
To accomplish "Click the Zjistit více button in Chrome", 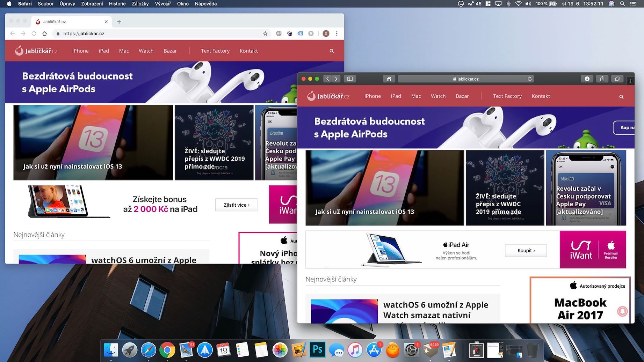I will click(x=236, y=205).
